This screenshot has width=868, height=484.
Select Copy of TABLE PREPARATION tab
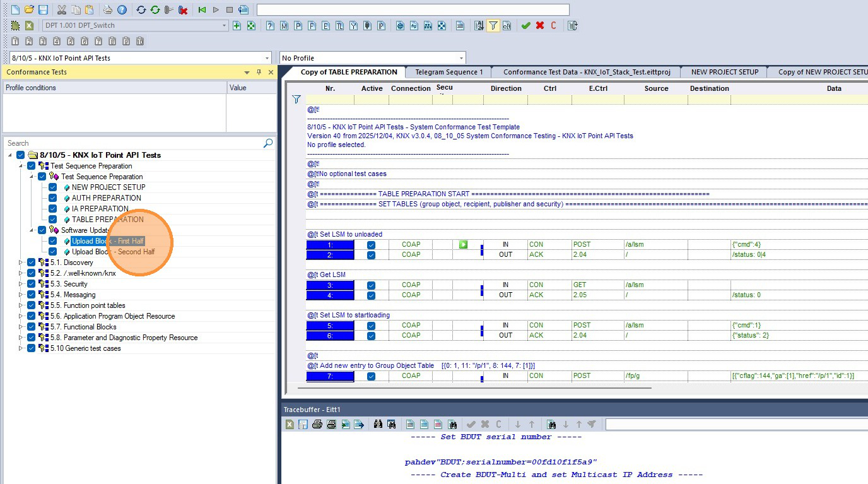point(349,72)
